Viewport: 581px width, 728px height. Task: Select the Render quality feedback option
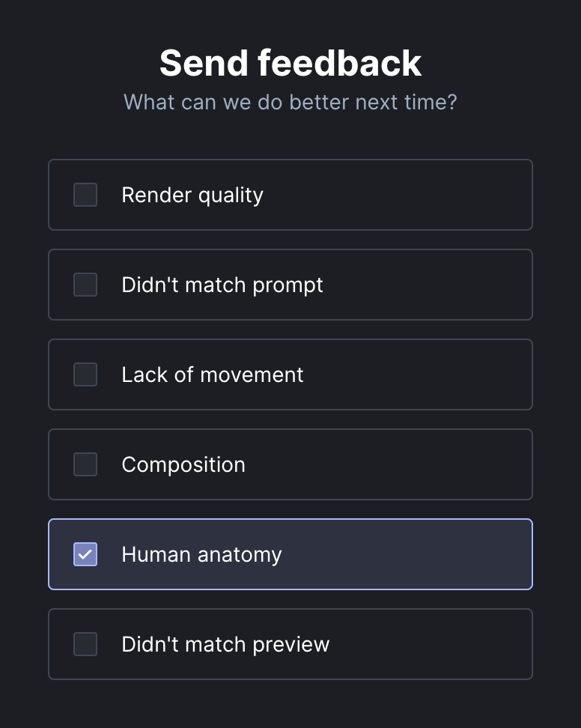click(290, 195)
